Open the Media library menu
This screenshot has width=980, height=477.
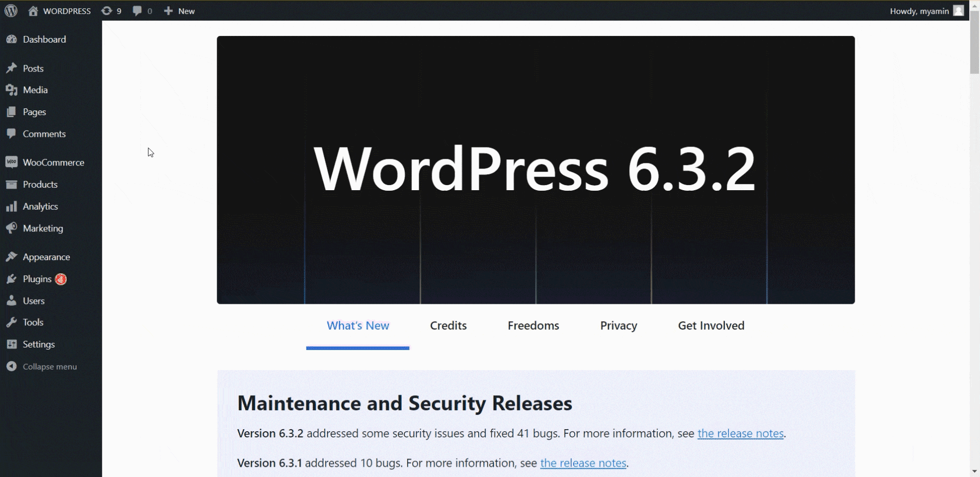coord(35,90)
